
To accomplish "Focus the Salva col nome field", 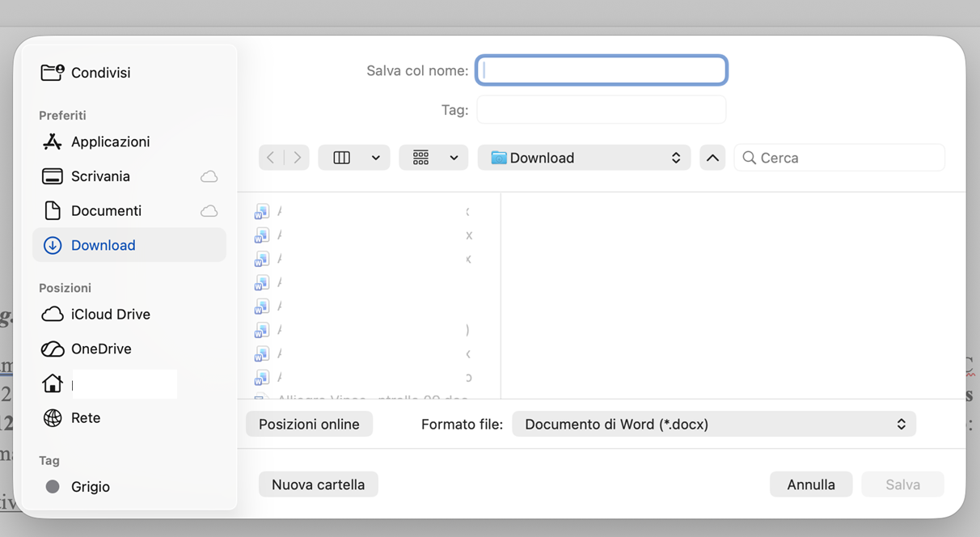I will (602, 70).
